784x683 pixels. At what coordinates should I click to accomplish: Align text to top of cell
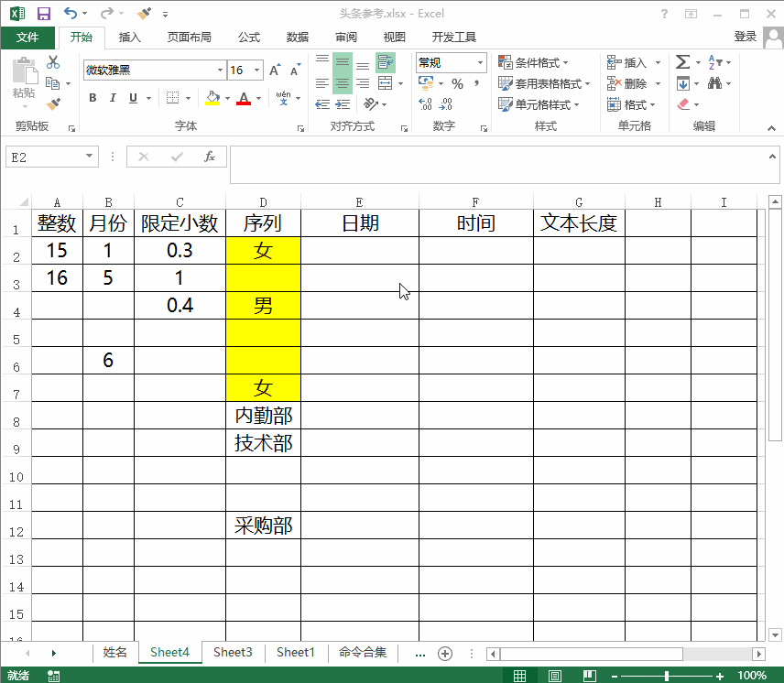[x=322, y=62]
